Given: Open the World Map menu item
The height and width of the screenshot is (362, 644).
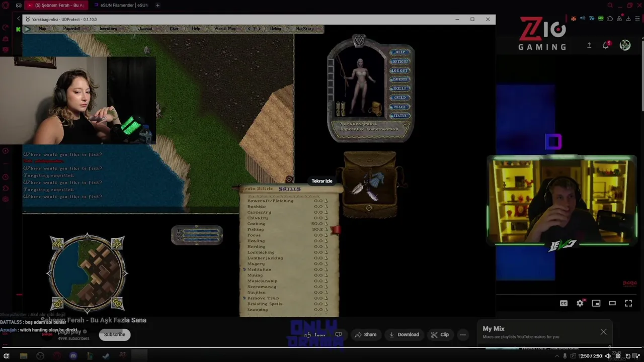Looking at the screenshot, I should [224, 29].
